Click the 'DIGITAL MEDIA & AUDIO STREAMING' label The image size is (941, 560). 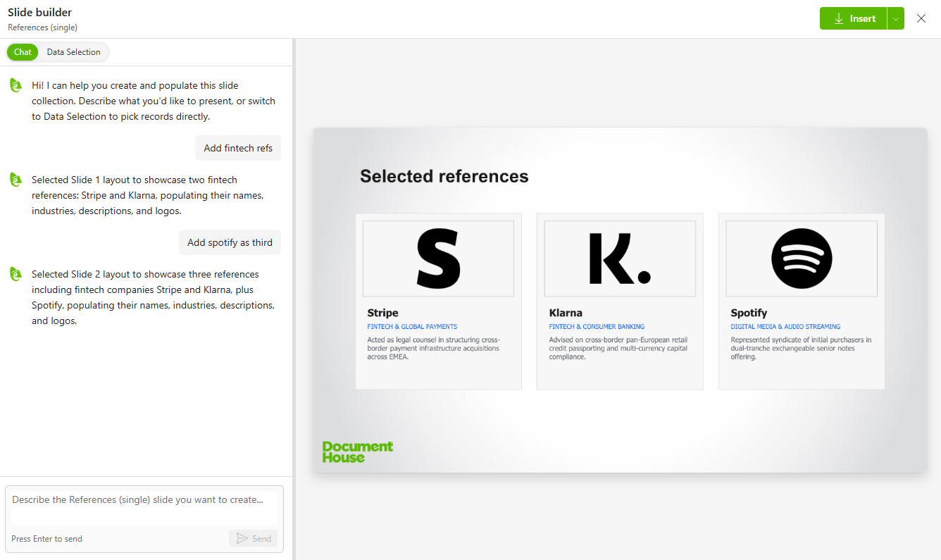tap(785, 327)
